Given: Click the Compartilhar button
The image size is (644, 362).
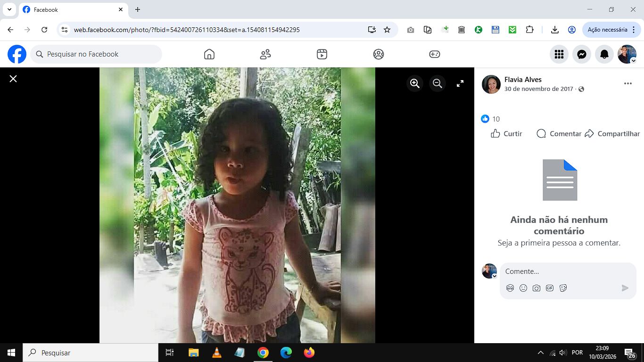Looking at the screenshot, I should 612,134.
